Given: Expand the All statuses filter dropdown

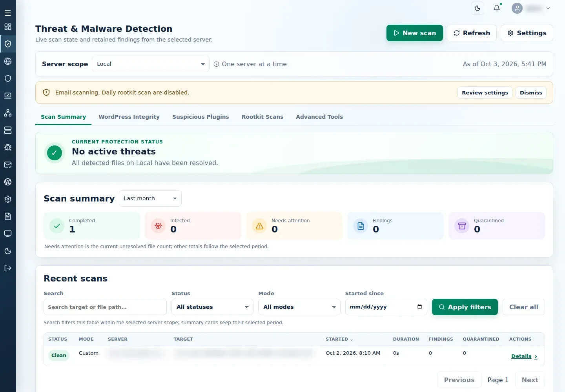Looking at the screenshot, I should 212,307.
